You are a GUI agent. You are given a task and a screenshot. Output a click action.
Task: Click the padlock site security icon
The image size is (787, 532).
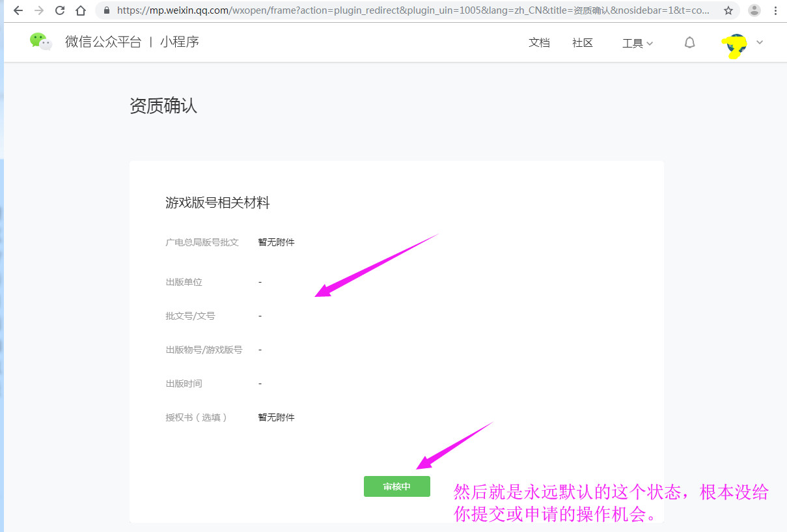point(107,10)
